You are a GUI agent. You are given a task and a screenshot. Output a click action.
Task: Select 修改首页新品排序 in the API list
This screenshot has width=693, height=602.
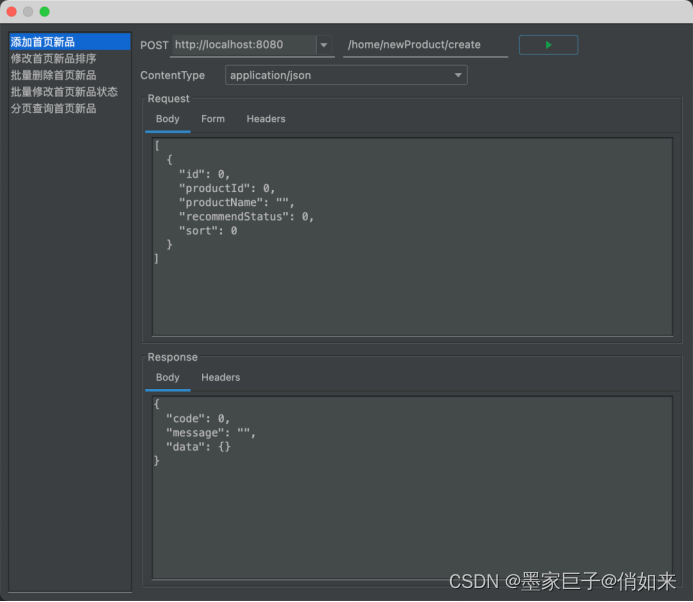(x=53, y=59)
